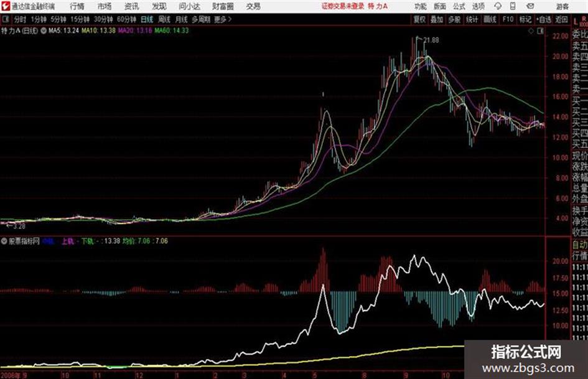588x379 pixels.
Task: Click the 12 month marker on the time axis
Action: pos(139,375)
